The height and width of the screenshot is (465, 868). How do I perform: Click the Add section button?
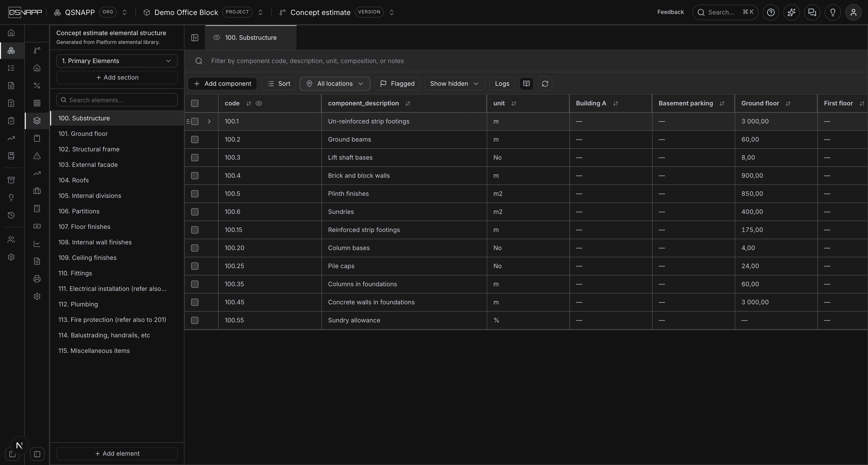click(117, 78)
